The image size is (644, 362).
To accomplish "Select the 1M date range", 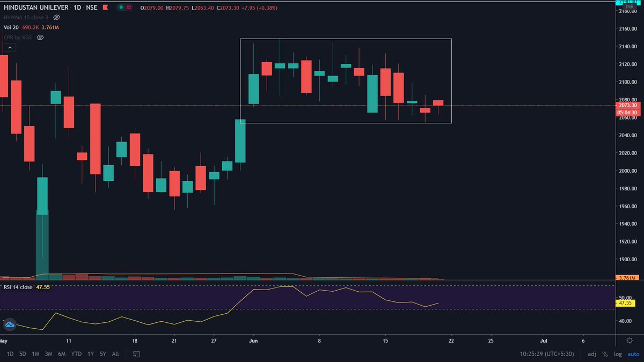I will (35, 354).
